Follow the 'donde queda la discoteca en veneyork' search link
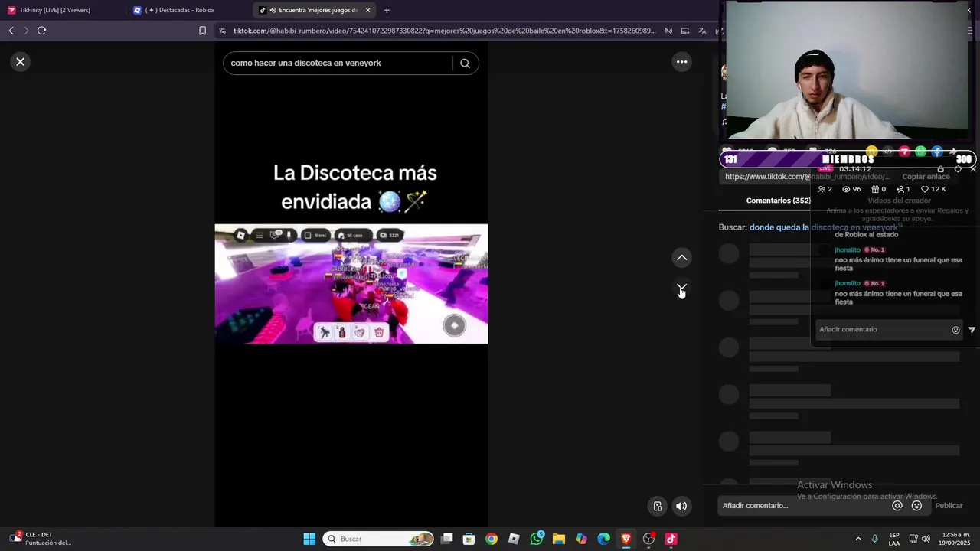The image size is (980, 551). point(823,227)
